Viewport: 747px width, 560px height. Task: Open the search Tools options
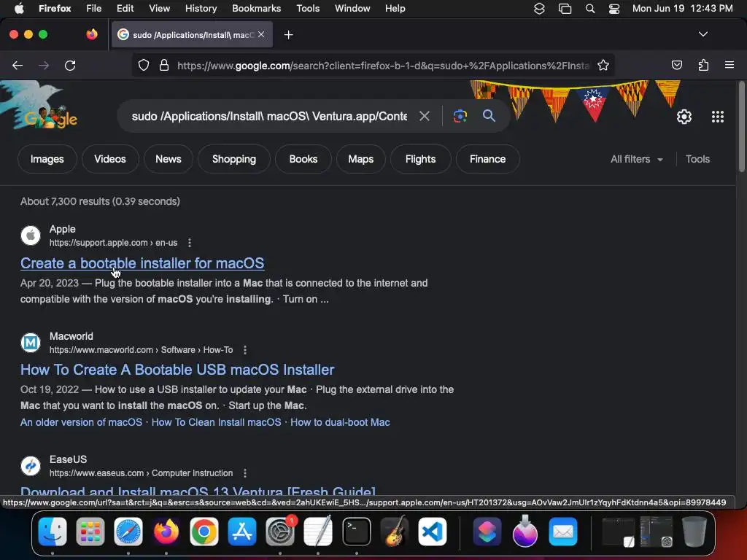pos(697,159)
